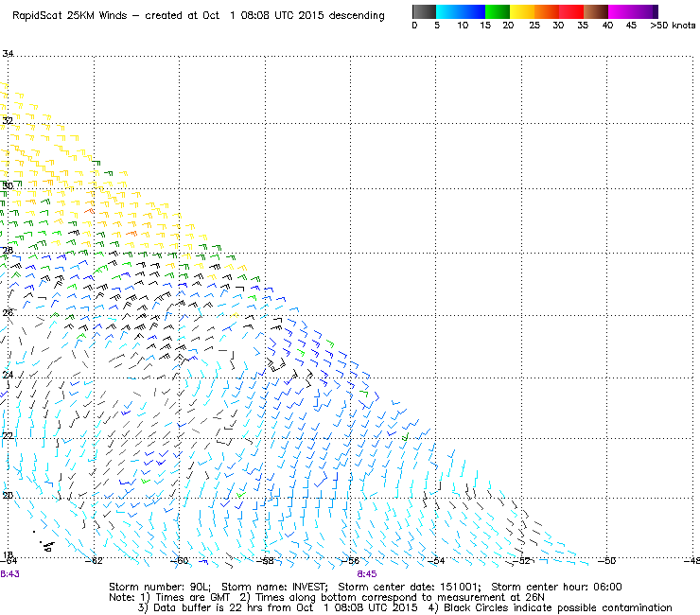Click the brown 35-40 knots legend swatch
The height and width of the screenshot is (615, 700).
(x=596, y=11)
